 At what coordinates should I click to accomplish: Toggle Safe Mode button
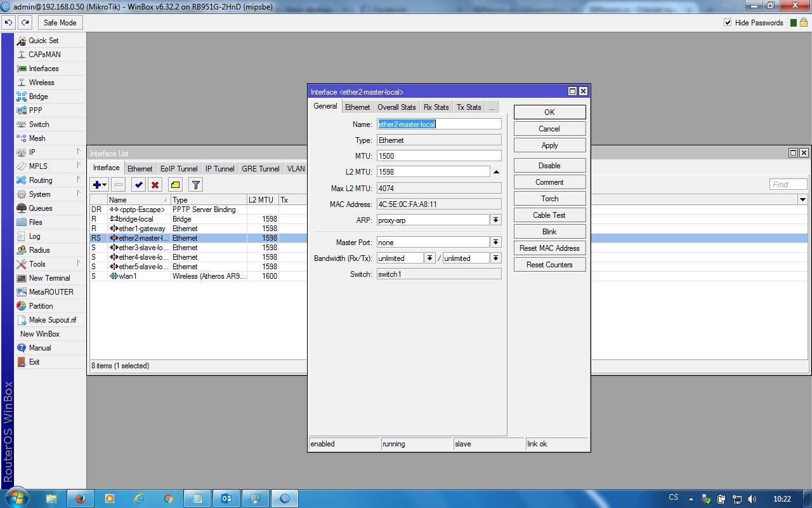60,23
